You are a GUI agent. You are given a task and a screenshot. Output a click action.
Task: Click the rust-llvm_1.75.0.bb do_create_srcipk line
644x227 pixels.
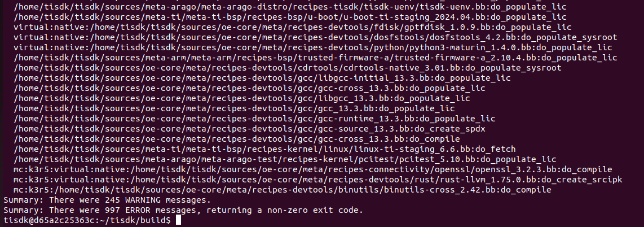pyautogui.click(x=318, y=180)
